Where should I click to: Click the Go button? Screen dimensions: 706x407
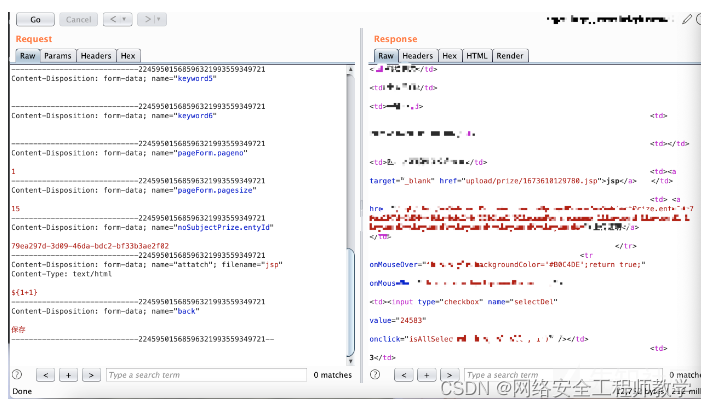(35, 19)
